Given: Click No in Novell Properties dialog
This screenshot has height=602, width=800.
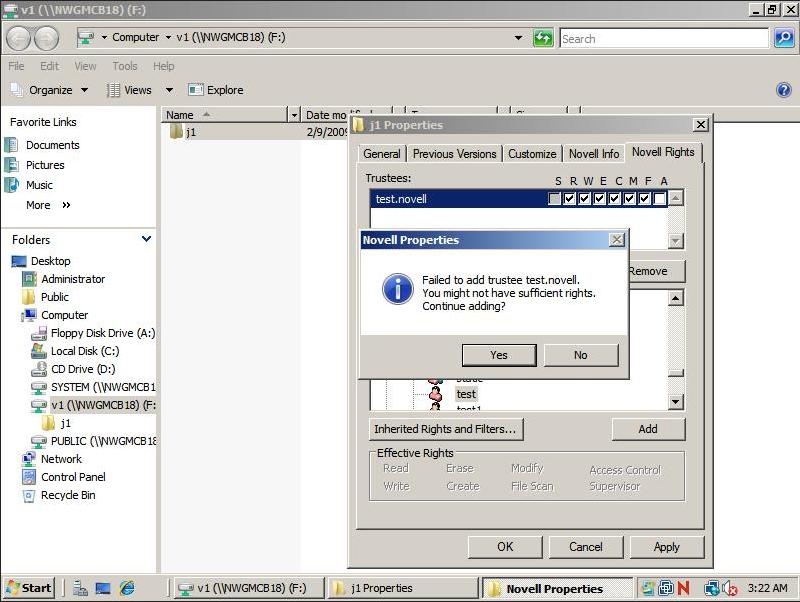Looking at the screenshot, I should (x=581, y=355).
